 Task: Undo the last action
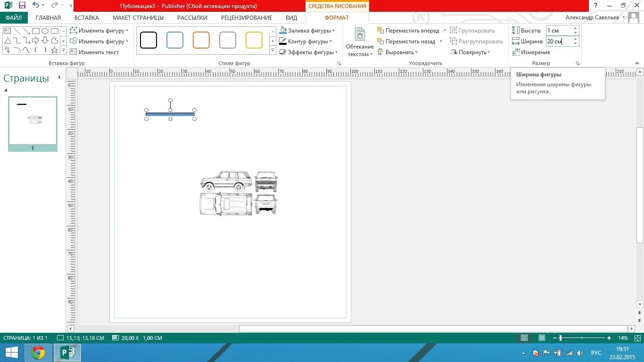point(36,6)
